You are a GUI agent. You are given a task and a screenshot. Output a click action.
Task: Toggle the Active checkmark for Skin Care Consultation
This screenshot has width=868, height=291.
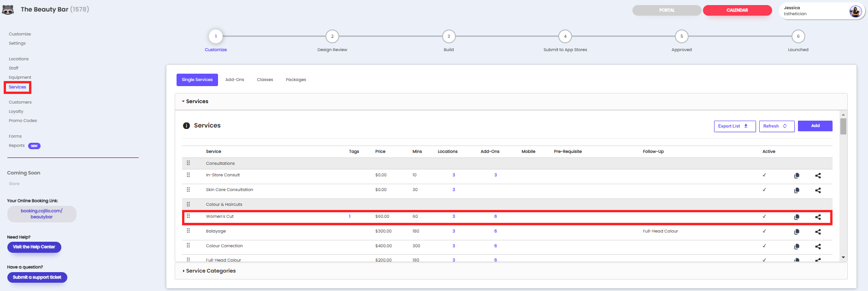[x=764, y=190]
